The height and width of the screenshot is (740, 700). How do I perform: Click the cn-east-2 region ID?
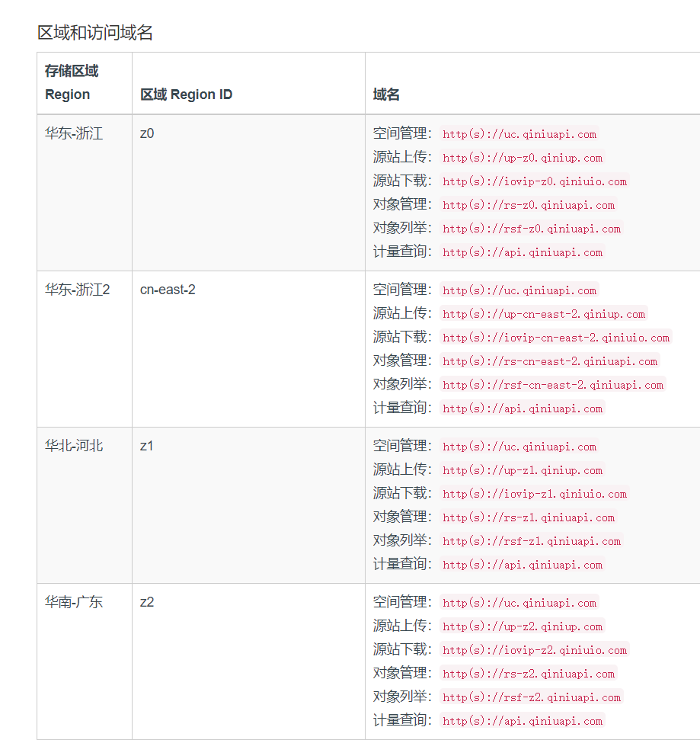[x=168, y=290]
